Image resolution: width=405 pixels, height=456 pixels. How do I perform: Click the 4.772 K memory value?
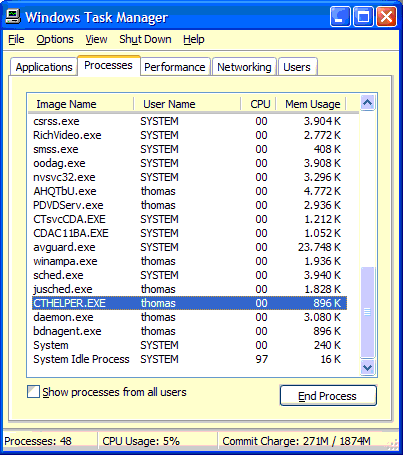coord(322,191)
